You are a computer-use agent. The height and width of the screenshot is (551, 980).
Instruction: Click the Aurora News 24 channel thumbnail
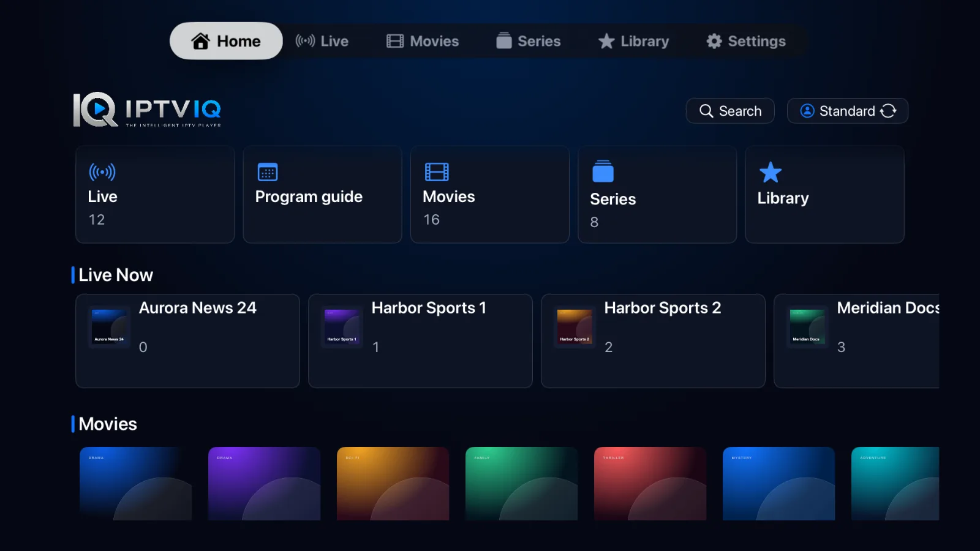pos(109,327)
